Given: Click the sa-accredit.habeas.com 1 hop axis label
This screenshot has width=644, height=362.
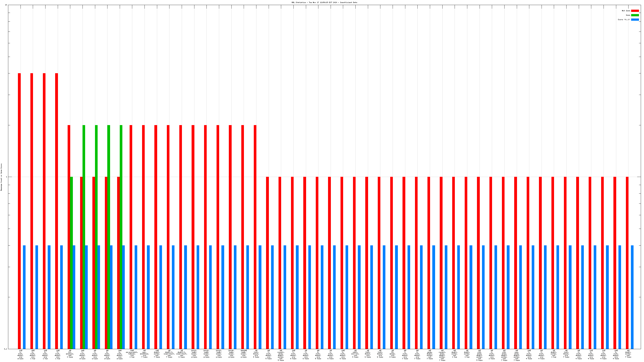Looking at the screenshot, I should [132, 354].
